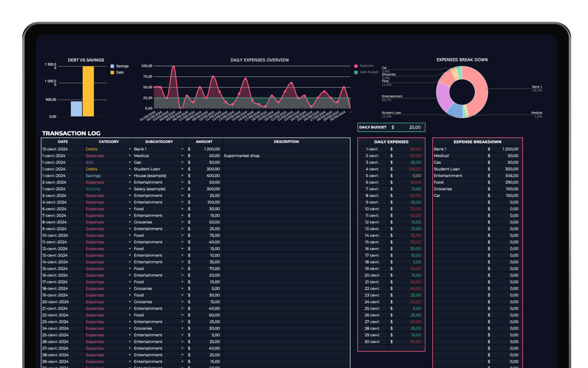588x368 pixels.
Task: Select the 'Medical 1,9%' donut chart label
Action: point(537,114)
